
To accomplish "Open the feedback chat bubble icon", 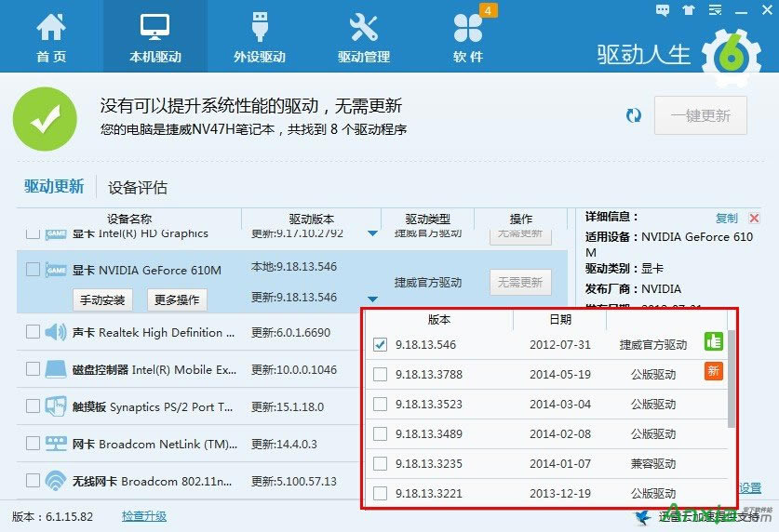I will tap(663, 10).
